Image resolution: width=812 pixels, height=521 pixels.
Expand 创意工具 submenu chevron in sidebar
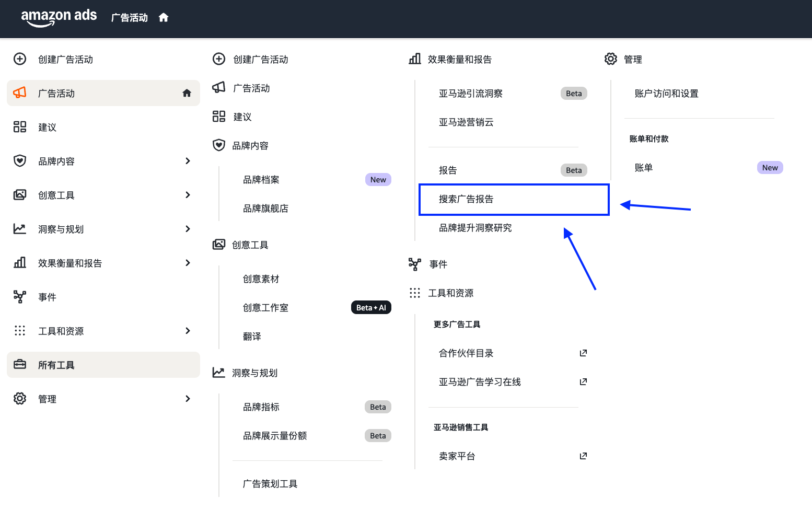(188, 195)
